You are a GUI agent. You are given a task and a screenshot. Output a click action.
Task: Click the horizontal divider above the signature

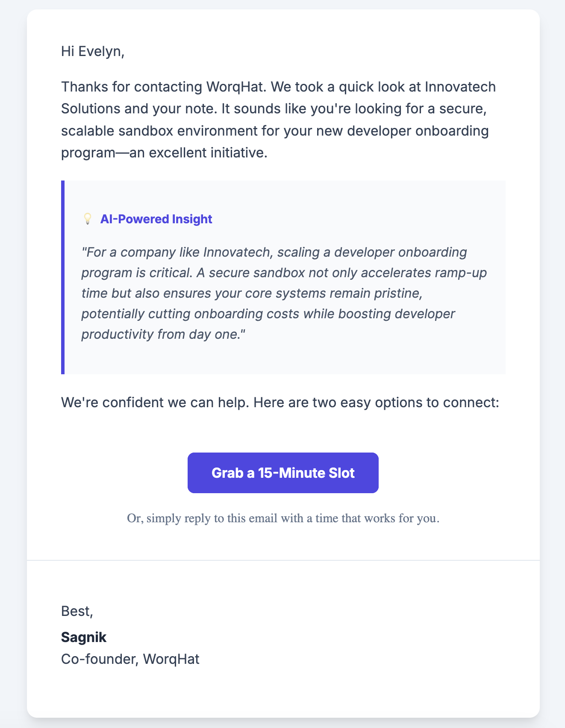coord(283,560)
